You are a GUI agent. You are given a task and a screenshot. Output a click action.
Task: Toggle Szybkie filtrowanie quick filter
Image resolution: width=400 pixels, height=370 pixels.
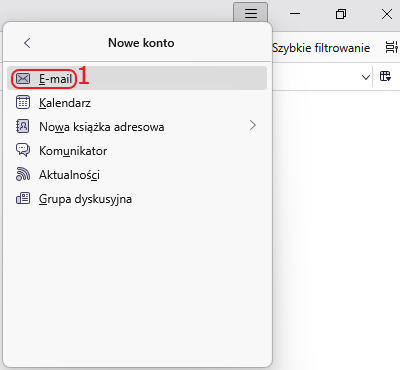pyautogui.click(x=321, y=48)
